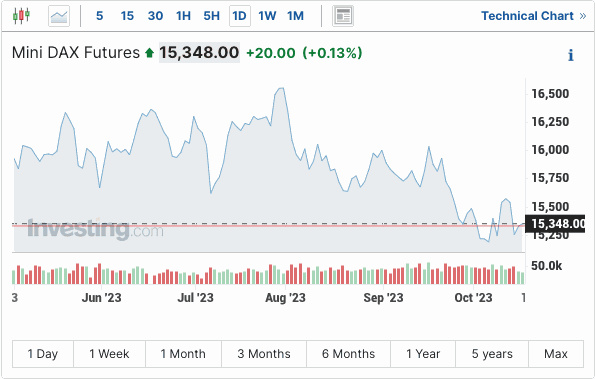Click the August price peak on chart

[281, 89]
